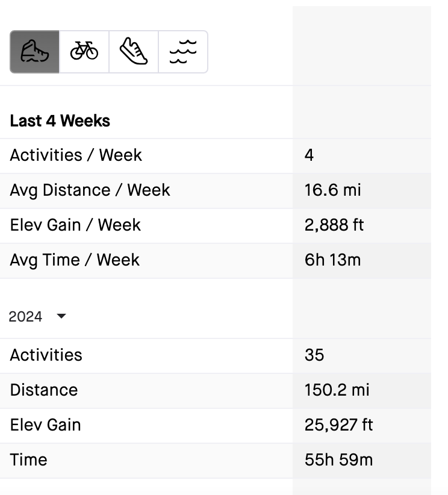448x495 pixels.
Task: Click the Last 4 Weeks heading
Action: [59, 120]
